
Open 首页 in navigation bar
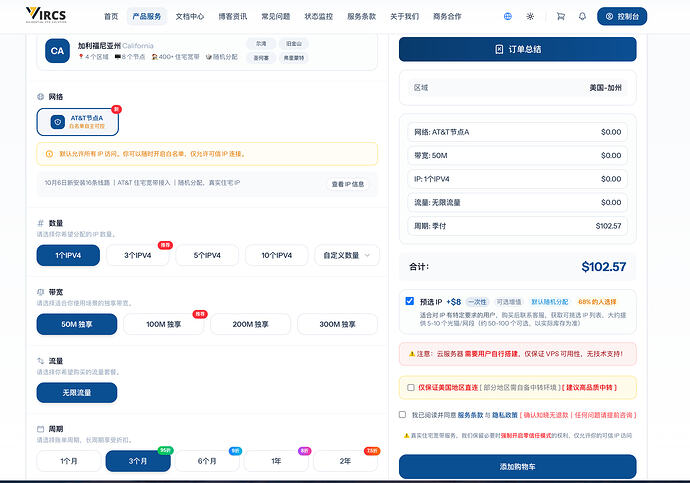(111, 16)
